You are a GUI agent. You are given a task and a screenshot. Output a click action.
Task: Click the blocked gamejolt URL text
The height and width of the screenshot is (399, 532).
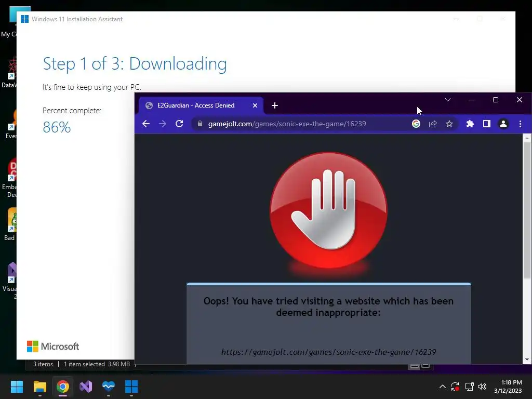tap(328, 352)
